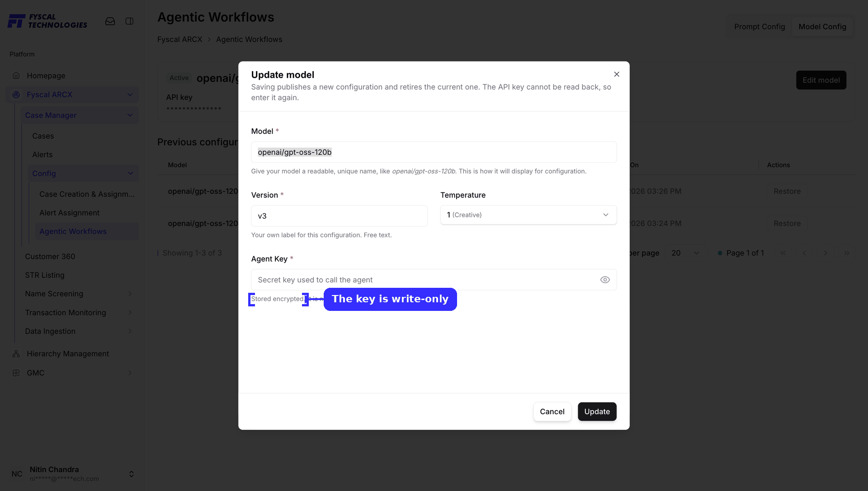868x491 pixels.
Task: Click the Fyscal ARCX spiral icon
Action: (16, 95)
